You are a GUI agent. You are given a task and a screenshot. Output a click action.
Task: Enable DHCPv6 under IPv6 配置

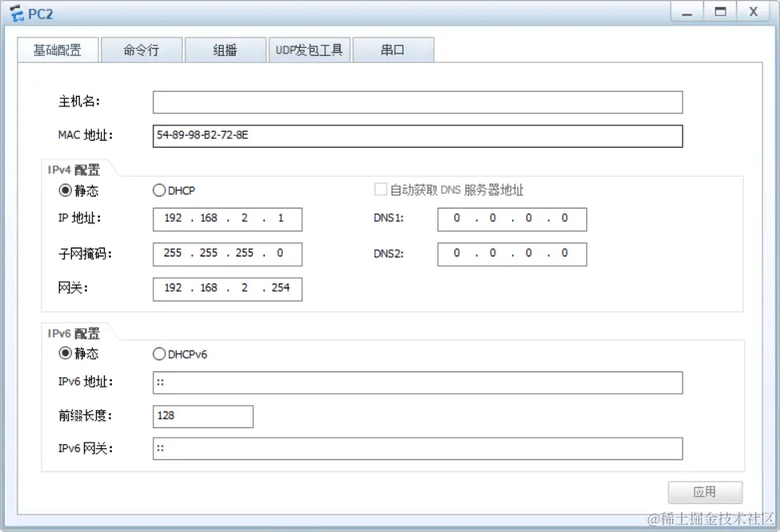158,354
